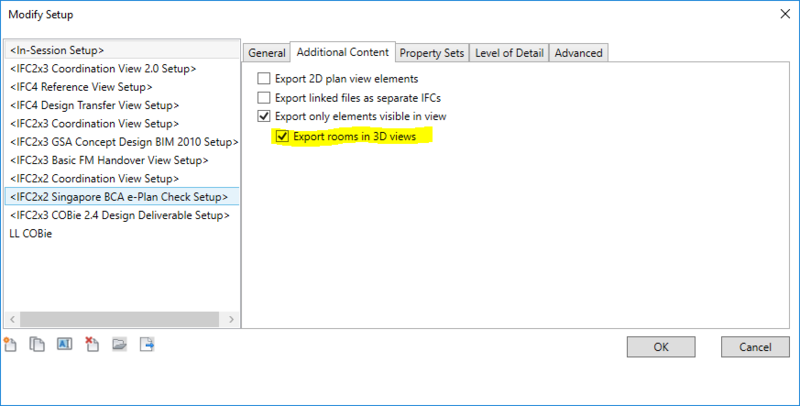
Task: Click the setup list scroll-left arrow
Action: pyautogui.click(x=12, y=319)
